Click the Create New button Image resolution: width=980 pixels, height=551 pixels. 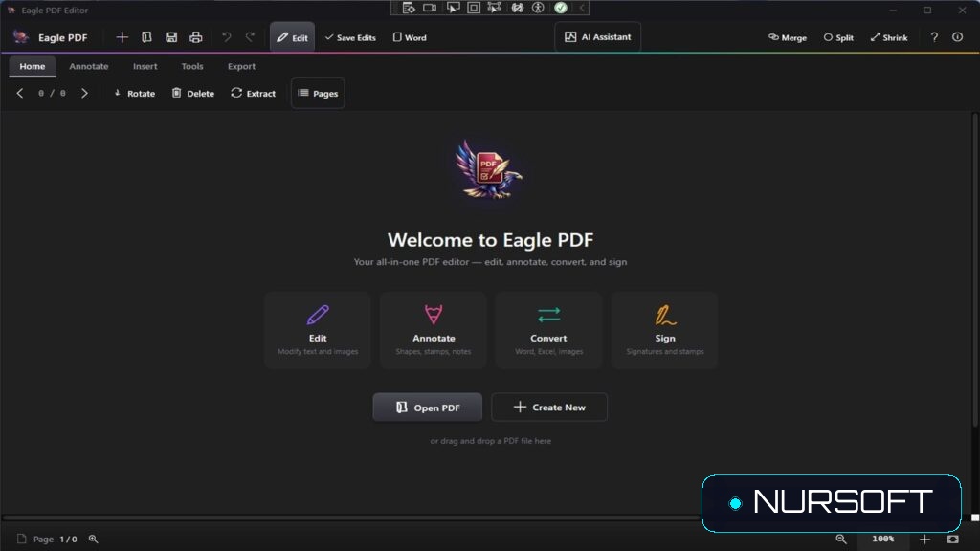point(549,408)
